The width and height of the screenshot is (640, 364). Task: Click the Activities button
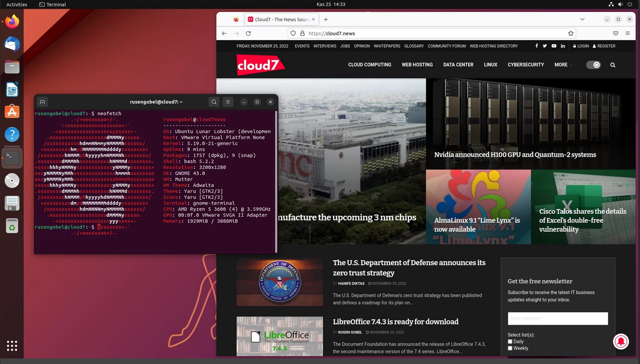pos(17,4)
